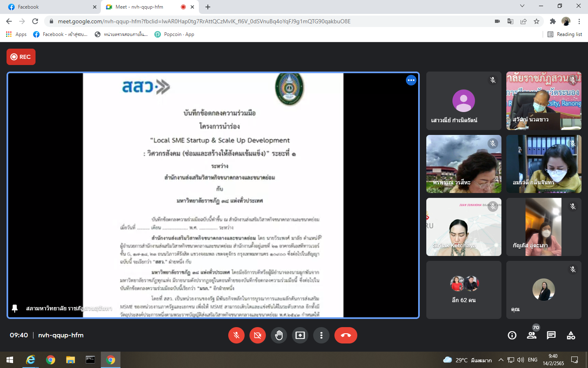The width and height of the screenshot is (588, 368).
Task: Turn on the camera in the call controls
Action: coord(257,335)
